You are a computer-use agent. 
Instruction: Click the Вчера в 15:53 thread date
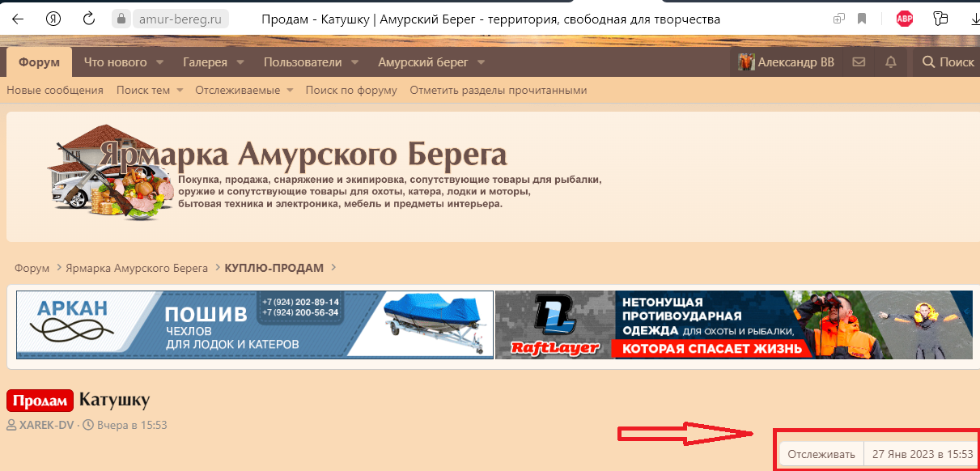[132, 424]
